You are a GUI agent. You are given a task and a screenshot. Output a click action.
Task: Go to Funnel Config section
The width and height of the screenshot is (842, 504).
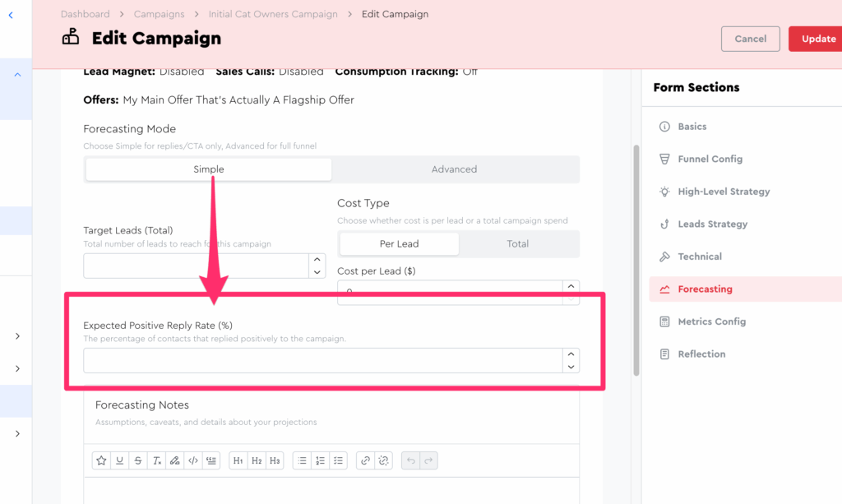pyautogui.click(x=710, y=160)
